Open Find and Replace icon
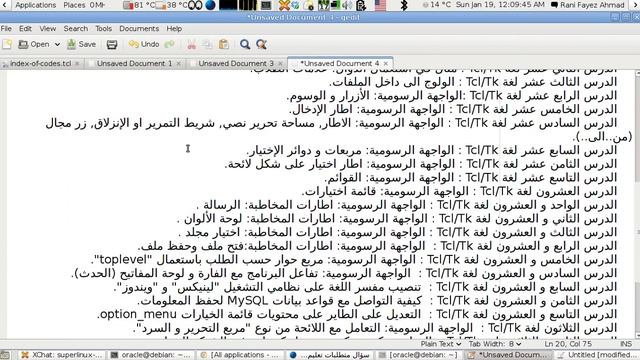The image size is (640, 360). [x=262, y=44]
